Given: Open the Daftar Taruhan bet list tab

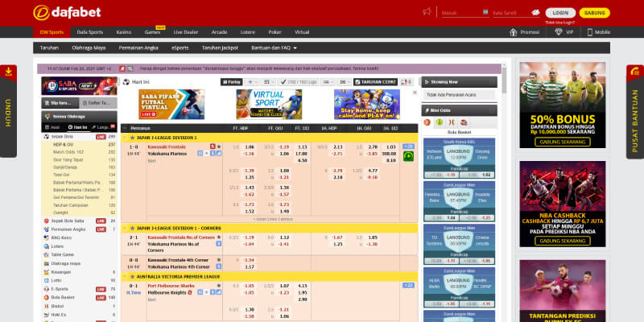Looking at the screenshot, I should pyautogui.click(x=97, y=103).
